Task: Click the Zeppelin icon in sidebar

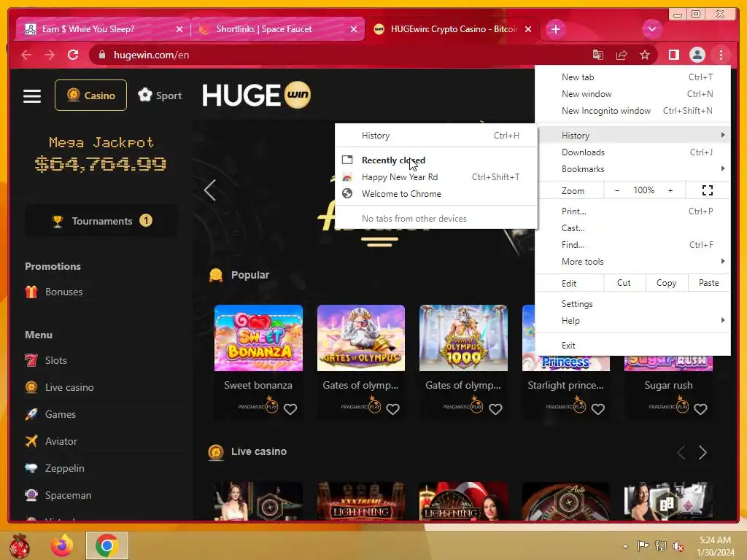Action: (31, 468)
